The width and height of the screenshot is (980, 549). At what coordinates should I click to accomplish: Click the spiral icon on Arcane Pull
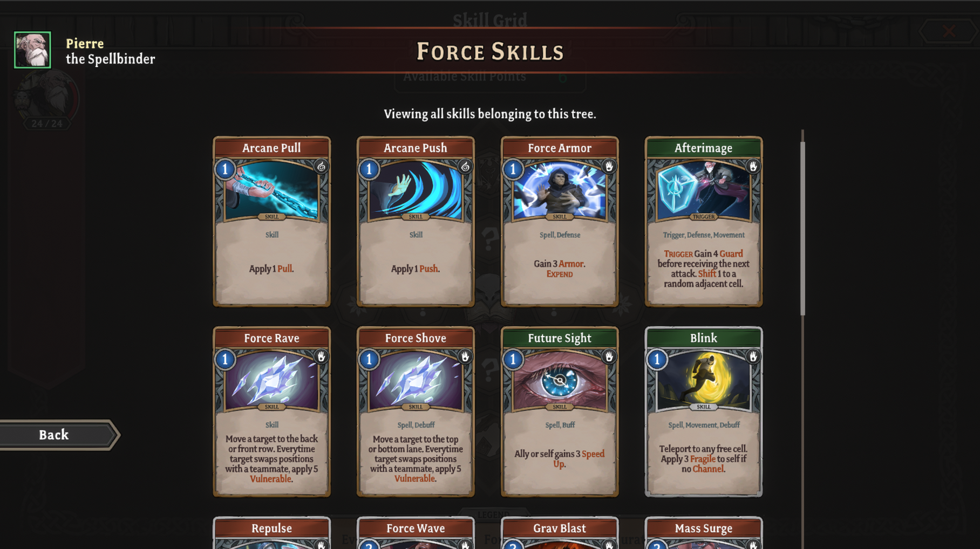tap(321, 167)
